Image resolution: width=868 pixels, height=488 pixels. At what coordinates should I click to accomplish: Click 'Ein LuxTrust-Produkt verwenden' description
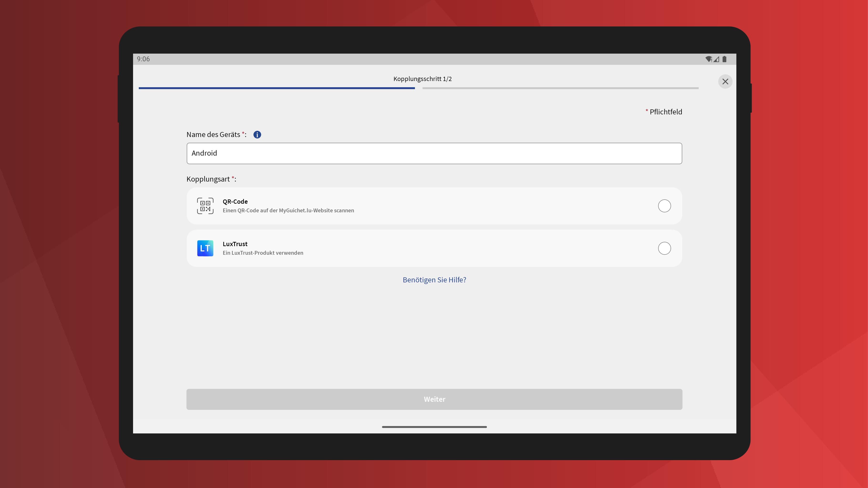pyautogui.click(x=263, y=253)
